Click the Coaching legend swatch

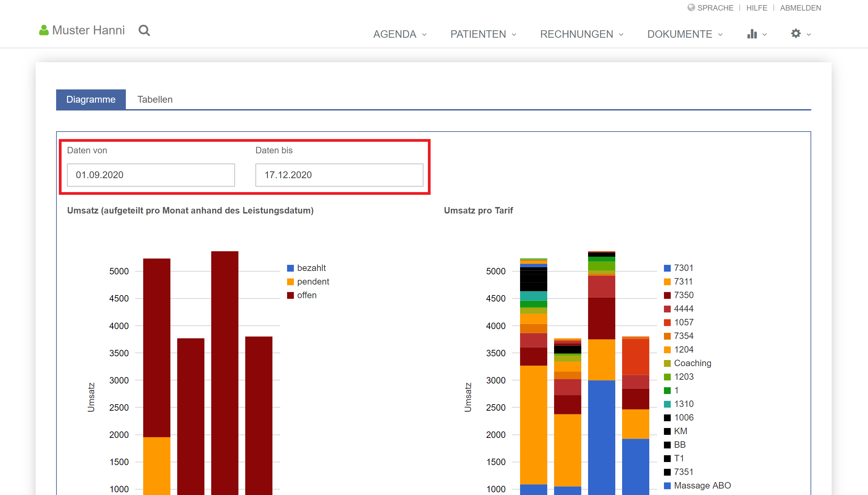[667, 363]
